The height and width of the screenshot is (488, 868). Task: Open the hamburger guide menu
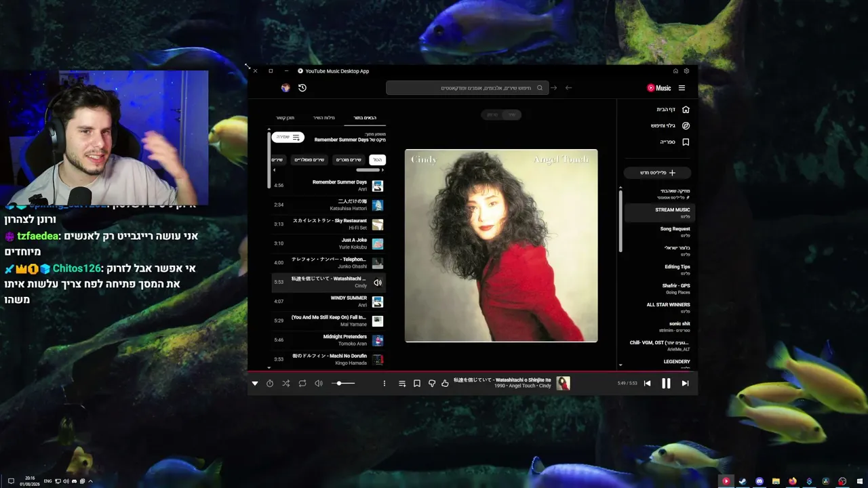(x=682, y=87)
